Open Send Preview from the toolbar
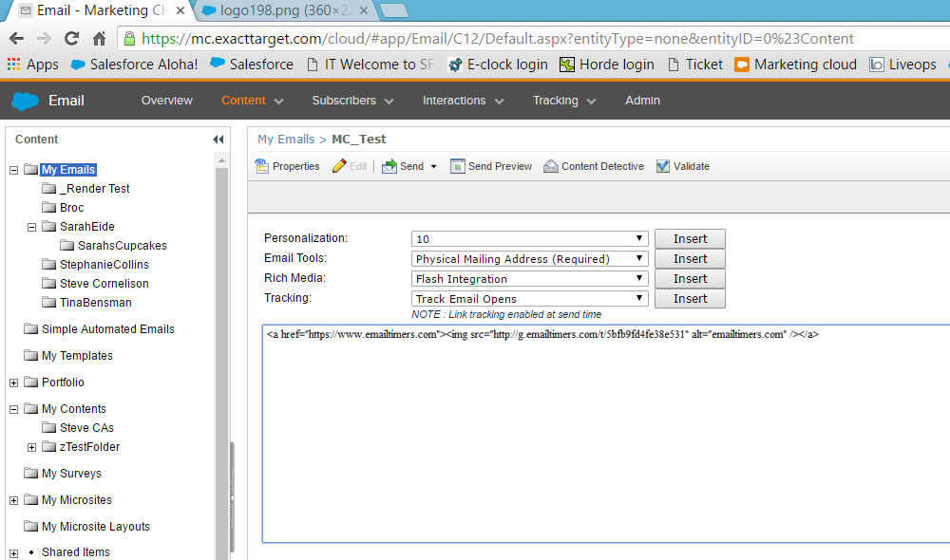950x560 pixels. click(491, 166)
